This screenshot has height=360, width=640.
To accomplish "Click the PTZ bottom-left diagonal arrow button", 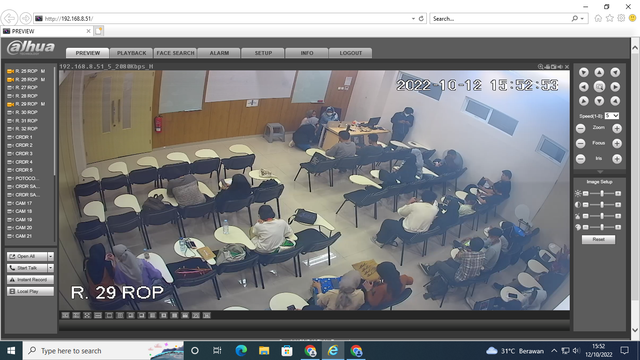I will point(583,101).
